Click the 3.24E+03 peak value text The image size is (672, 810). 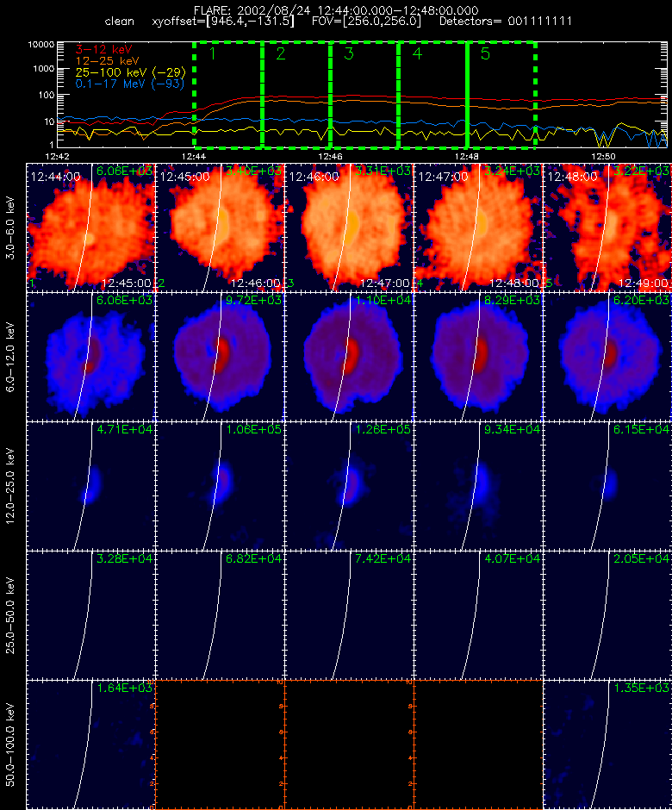512,171
